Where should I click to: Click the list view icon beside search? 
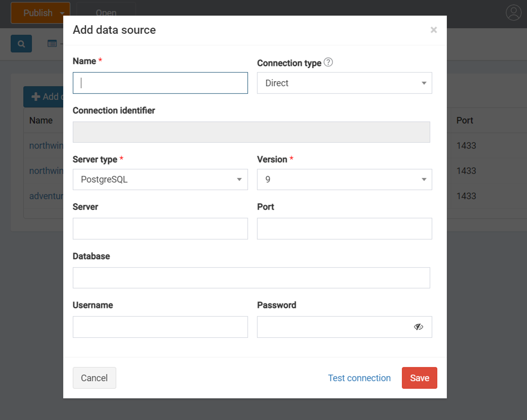click(52, 44)
